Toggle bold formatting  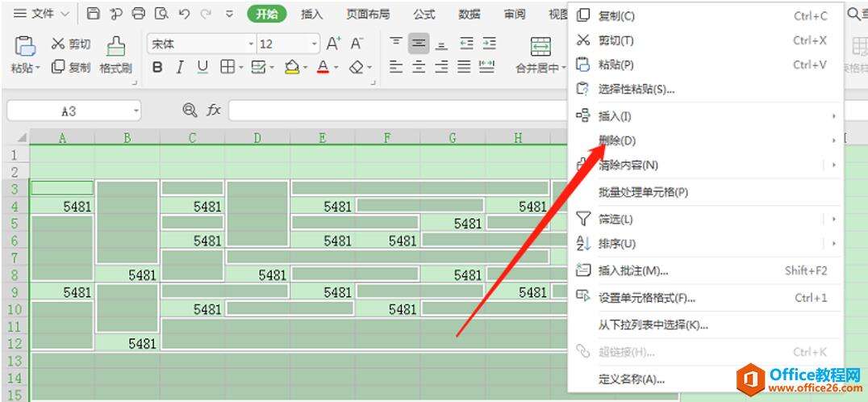(x=158, y=67)
